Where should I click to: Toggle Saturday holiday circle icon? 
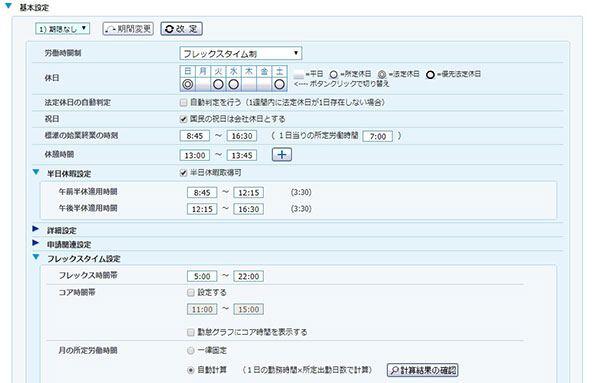click(x=280, y=84)
